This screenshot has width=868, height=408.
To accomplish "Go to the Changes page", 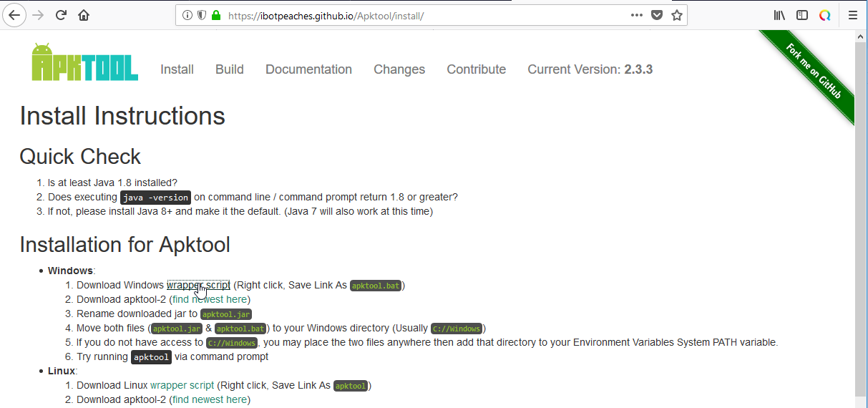I will click(x=399, y=69).
